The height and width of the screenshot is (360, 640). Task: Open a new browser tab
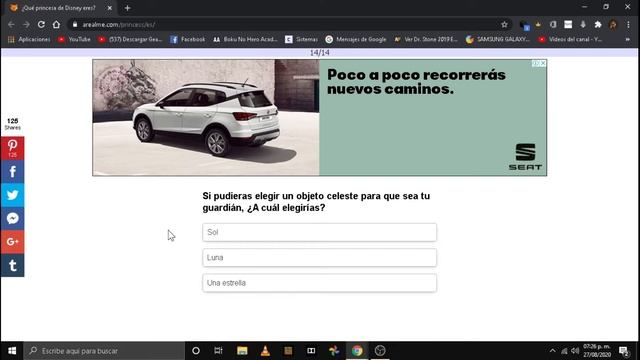tap(127, 8)
